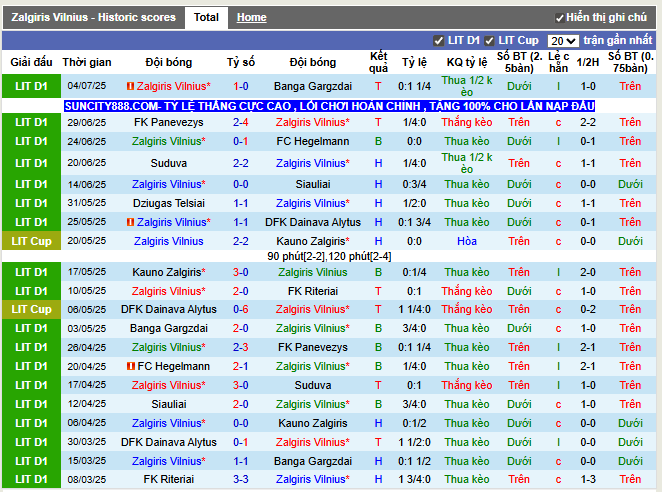Screen dimensions: 662x492
Task: Select the date 12/04/25
Action: (x=87, y=404)
